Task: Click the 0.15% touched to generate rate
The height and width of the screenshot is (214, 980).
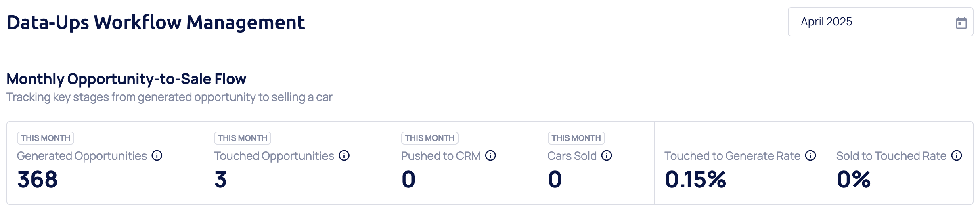Action: click(695, 179)
